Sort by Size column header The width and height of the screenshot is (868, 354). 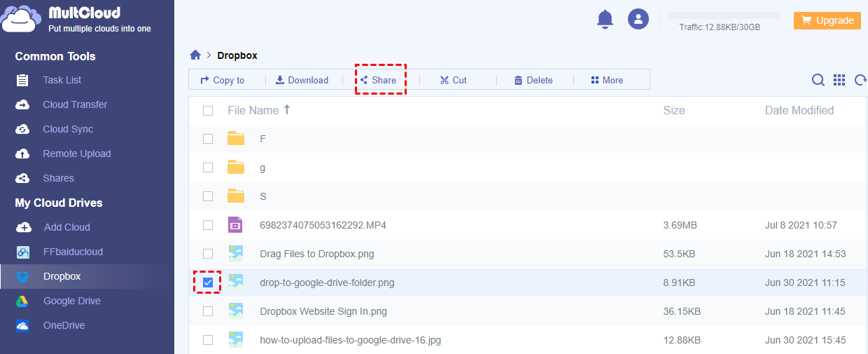674,110
